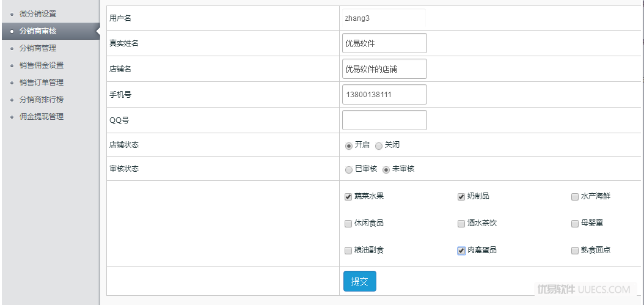Open 销售佣金设置 menu entry
The image size is (644, 305).
42,65
